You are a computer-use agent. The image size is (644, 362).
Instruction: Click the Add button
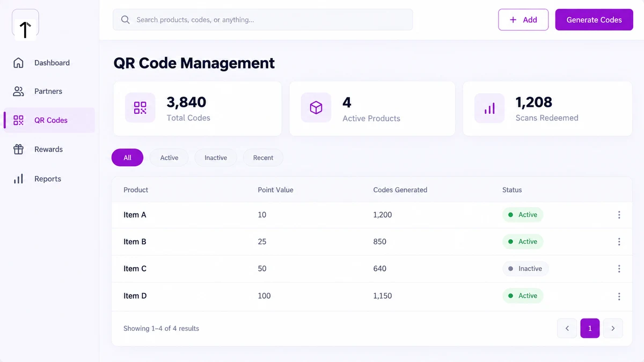click(x=523, y=20)
